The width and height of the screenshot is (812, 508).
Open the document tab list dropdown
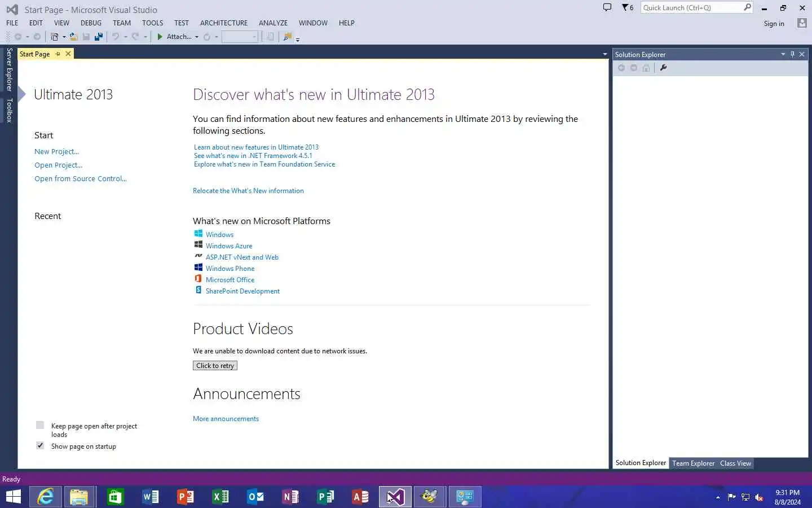tap(604, 54)
